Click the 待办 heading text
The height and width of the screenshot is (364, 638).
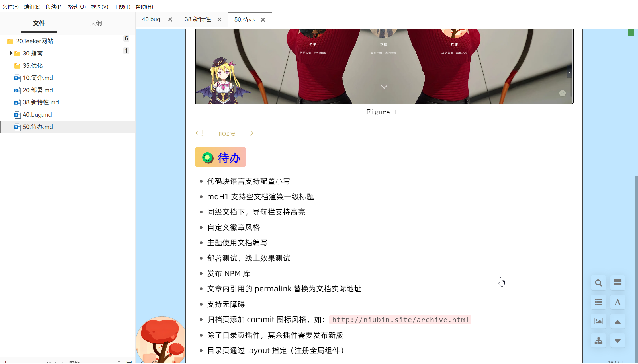click(229, 158)
